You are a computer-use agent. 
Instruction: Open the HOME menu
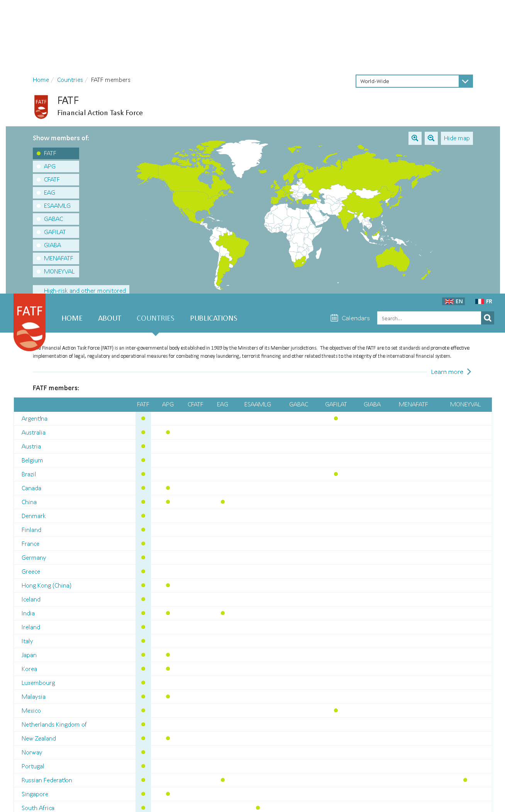tap(72, 318)
